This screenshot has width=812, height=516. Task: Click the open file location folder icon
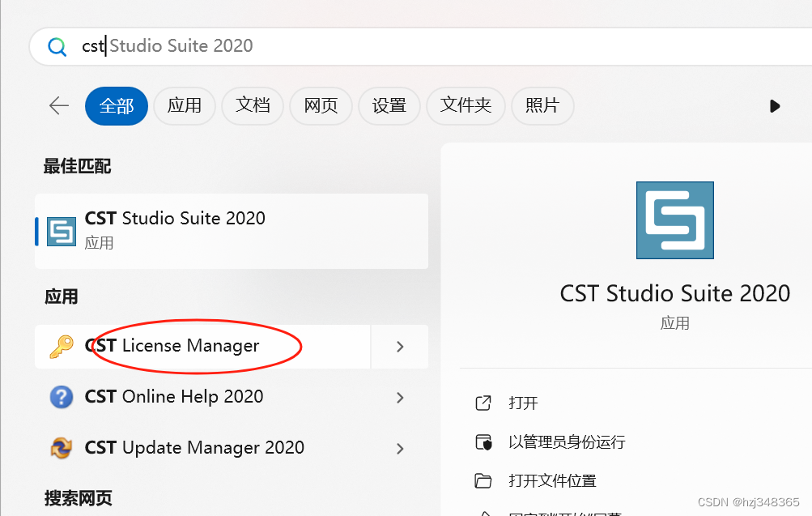483,480
